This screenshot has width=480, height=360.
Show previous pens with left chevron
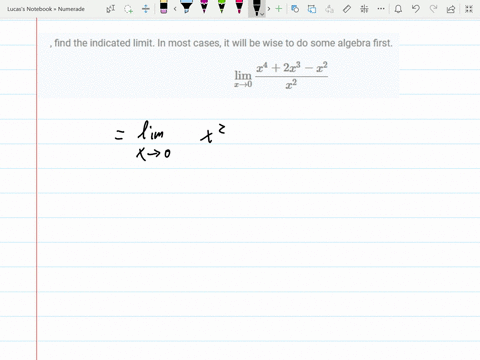pos(175,9)
